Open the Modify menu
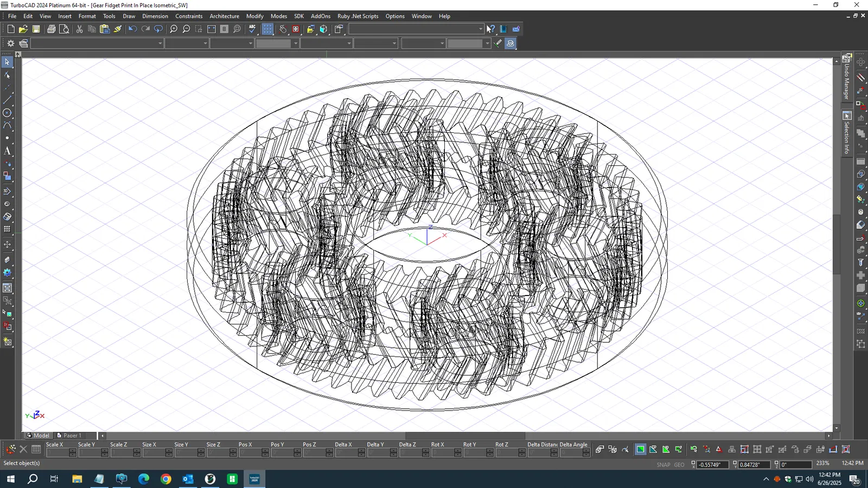This screenshot has height=488, width=868. coord(254,16)
